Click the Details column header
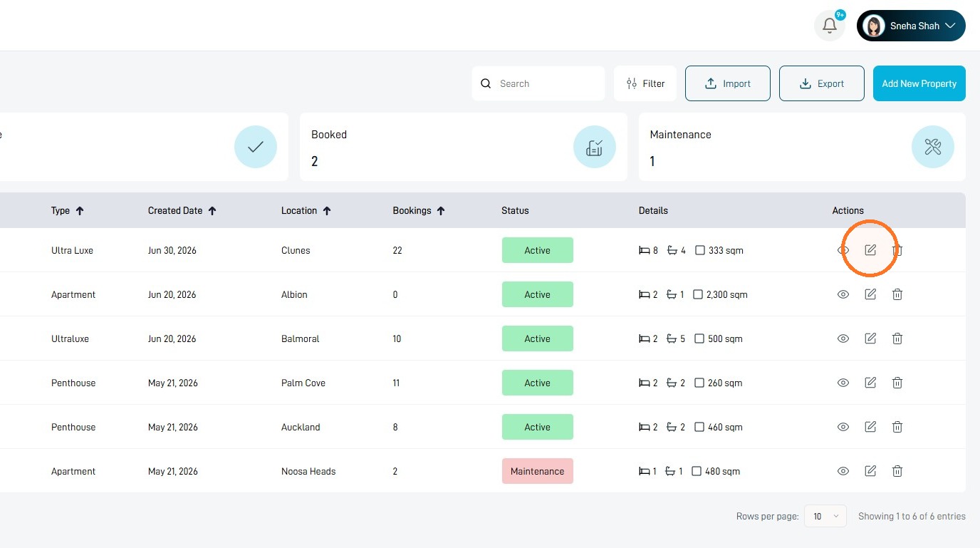Screen dimensions: 980x548 coord(653,211)
